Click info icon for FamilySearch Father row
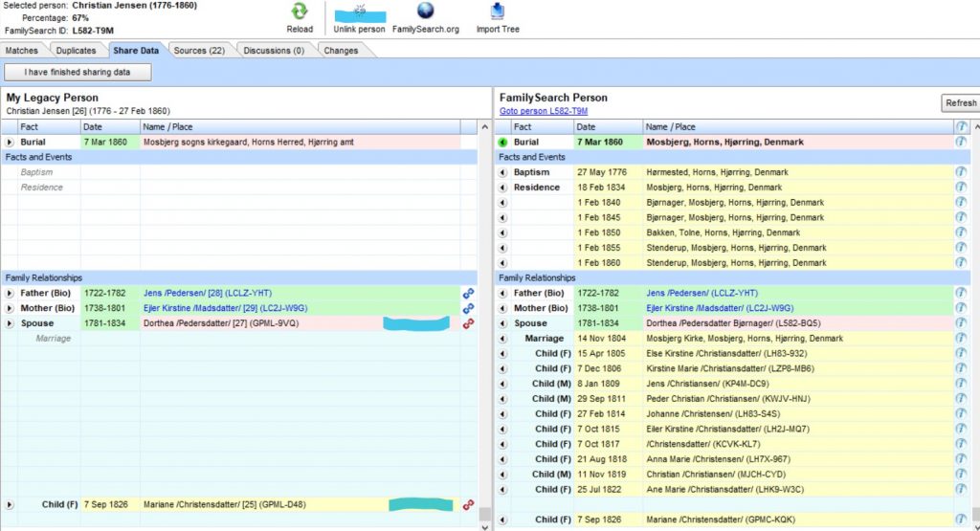This screenshot has height=531, width=980. point(961,293)
